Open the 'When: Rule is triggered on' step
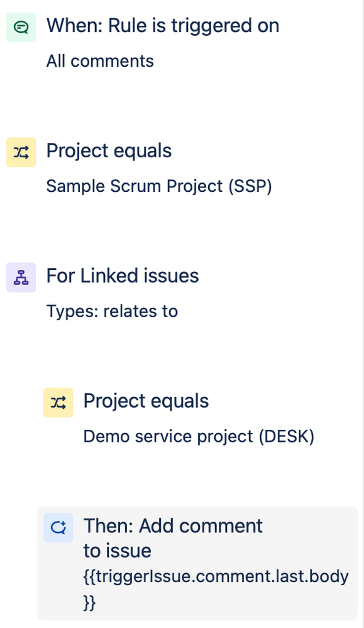This screenshot has height=628, width=364. point(162,26)
